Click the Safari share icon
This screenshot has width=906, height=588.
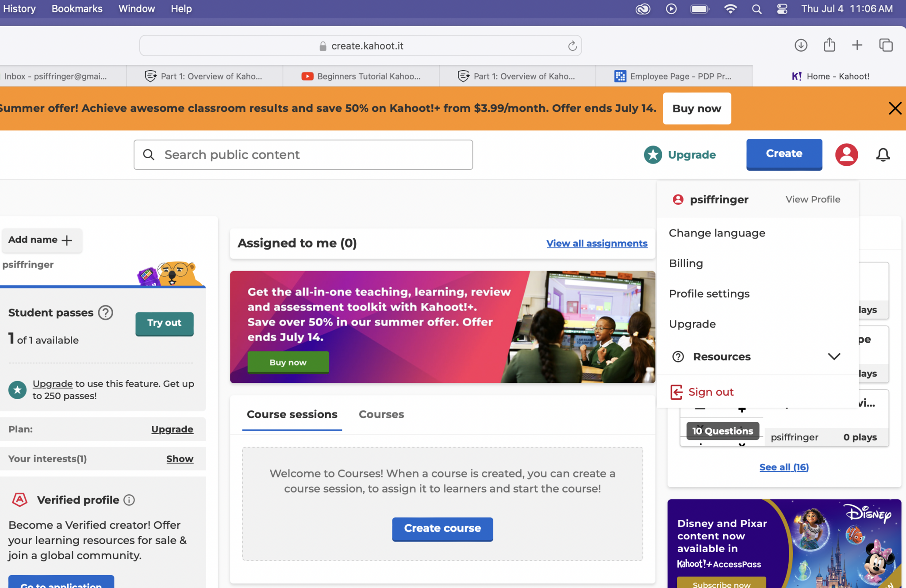[x=829, y=45]
